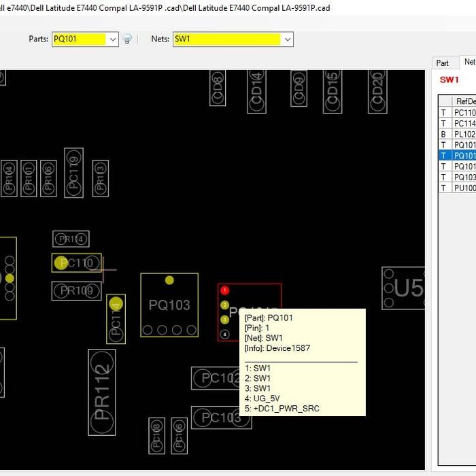Click the Parts field showing PQ101
Image resolution: width=476 pixels, height=476 pixels.
click(85, 39)
